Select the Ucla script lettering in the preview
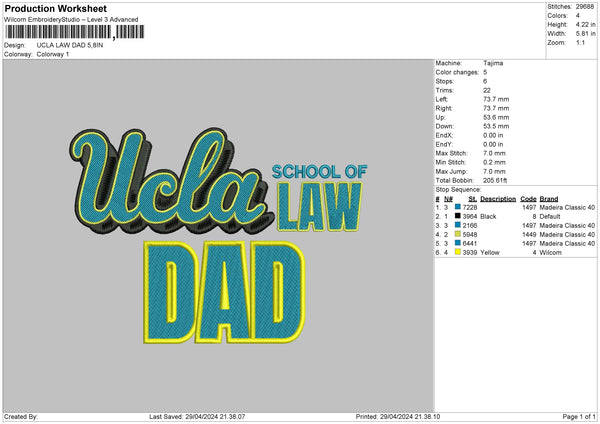Image resolution: width=600 pixels, height=424 pixels. point(172,181)
